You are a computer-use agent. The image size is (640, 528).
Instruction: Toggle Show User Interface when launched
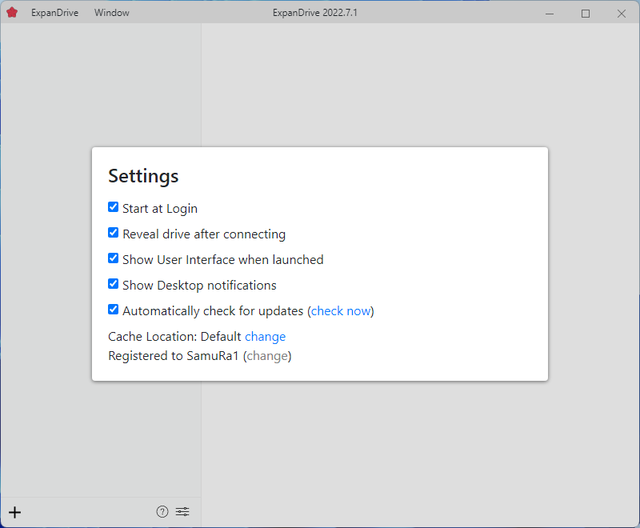coord(113,259)
